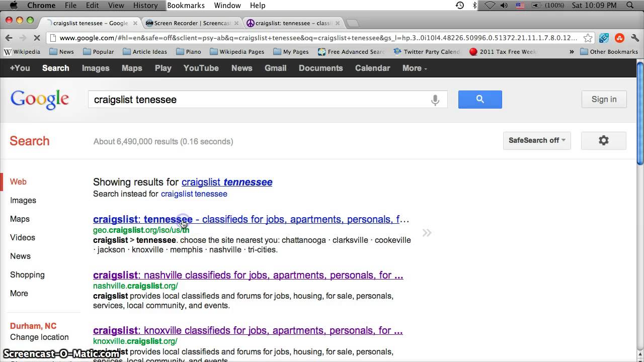Select Images in left sidebar

tap(23, 200)
